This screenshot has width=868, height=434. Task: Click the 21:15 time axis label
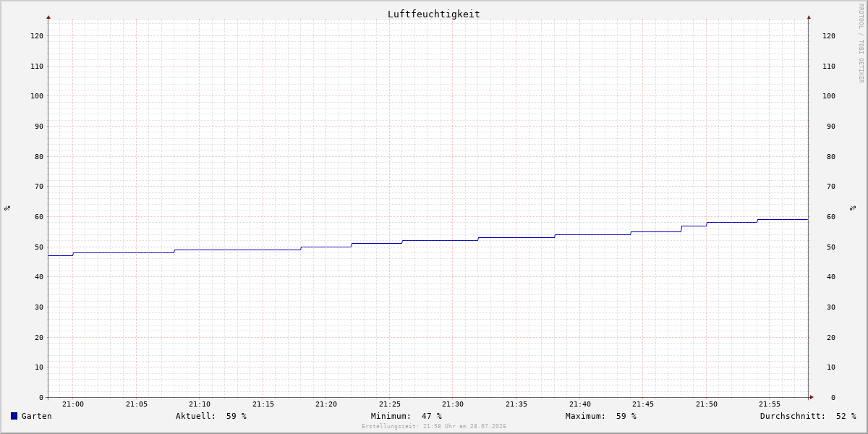[x=263, y=404]
